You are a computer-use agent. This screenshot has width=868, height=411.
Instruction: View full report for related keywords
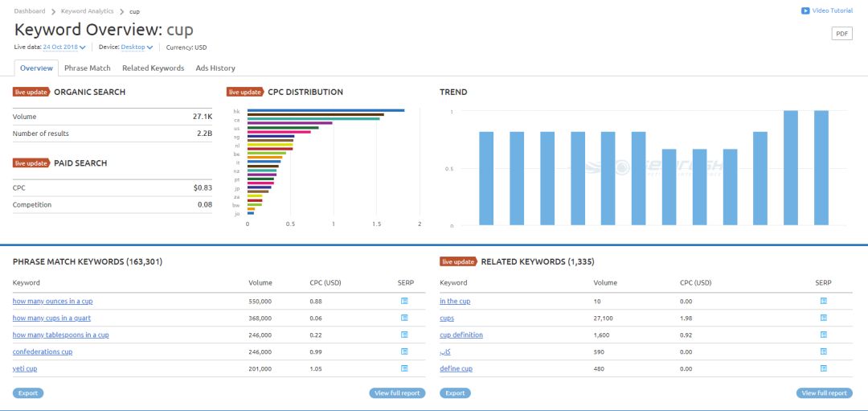click(x=824, y=393)
